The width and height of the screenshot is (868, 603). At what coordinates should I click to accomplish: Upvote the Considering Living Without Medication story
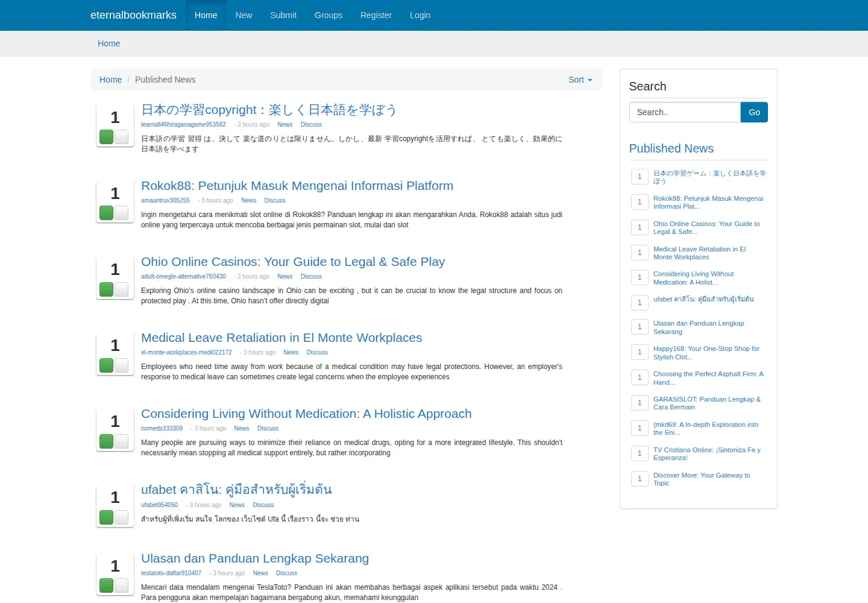(x=107, y=441)
